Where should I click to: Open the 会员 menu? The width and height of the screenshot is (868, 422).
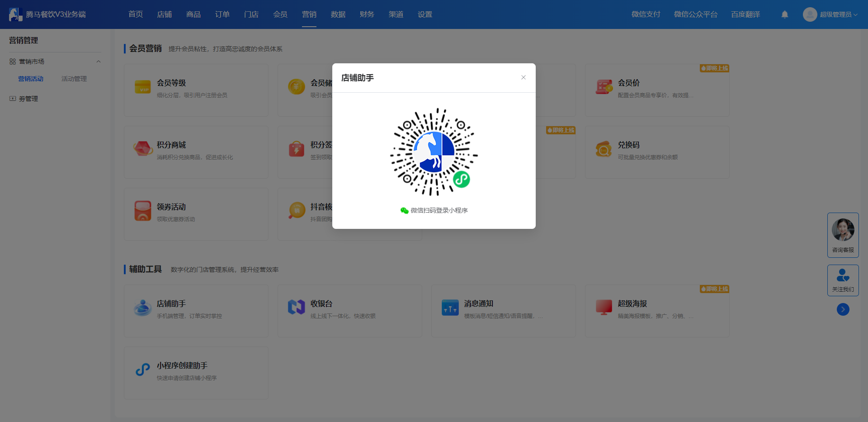click(x=280, y=14)
